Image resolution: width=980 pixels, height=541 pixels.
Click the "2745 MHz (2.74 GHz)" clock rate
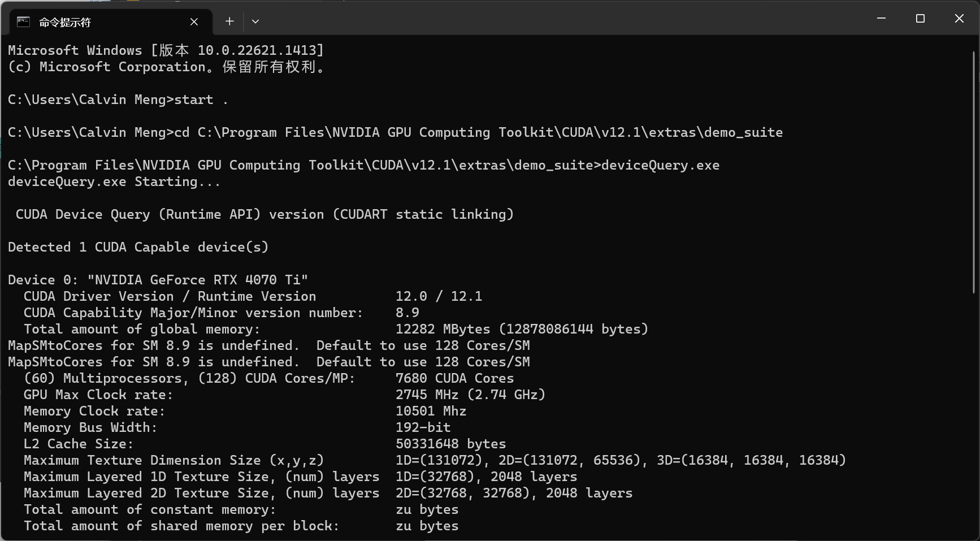[x=470, y=395]
